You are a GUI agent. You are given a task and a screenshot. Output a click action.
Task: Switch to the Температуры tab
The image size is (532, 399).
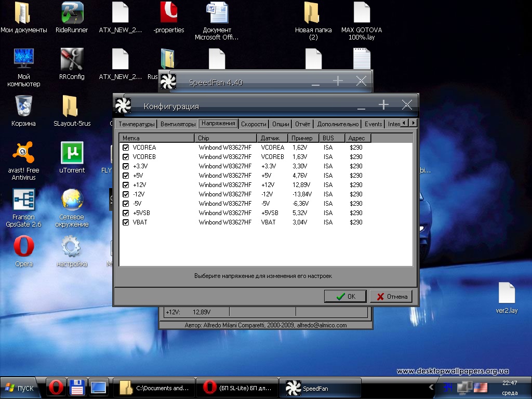(137, 124)
